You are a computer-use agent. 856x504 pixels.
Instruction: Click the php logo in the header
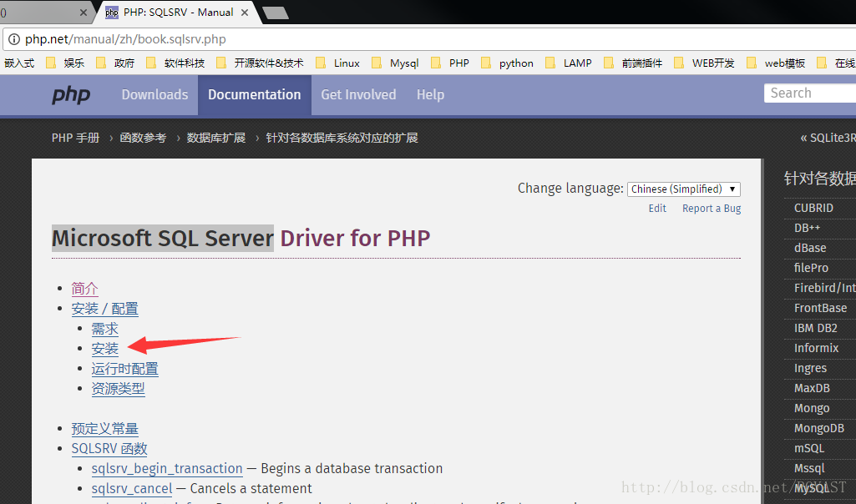point(71,95)
